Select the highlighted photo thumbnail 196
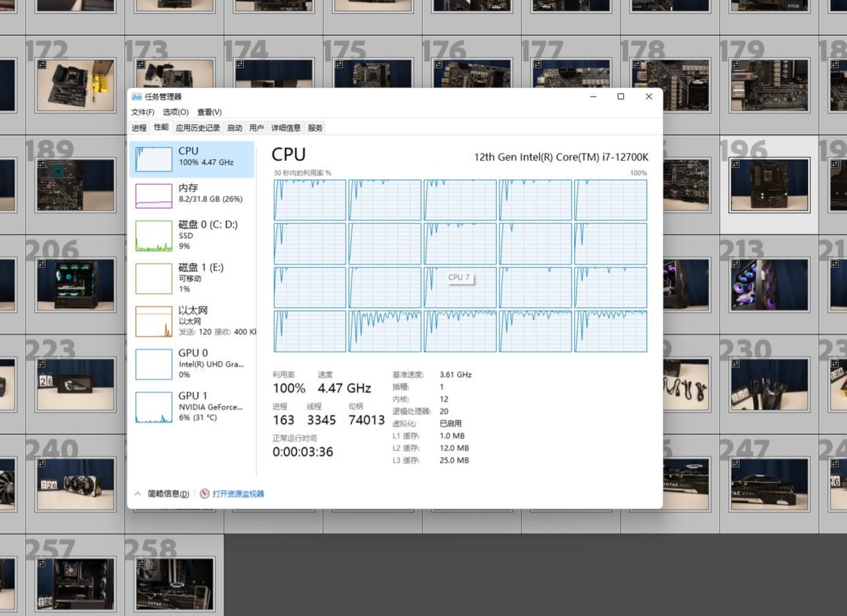The image size is (847, 616). pos(769,184)
